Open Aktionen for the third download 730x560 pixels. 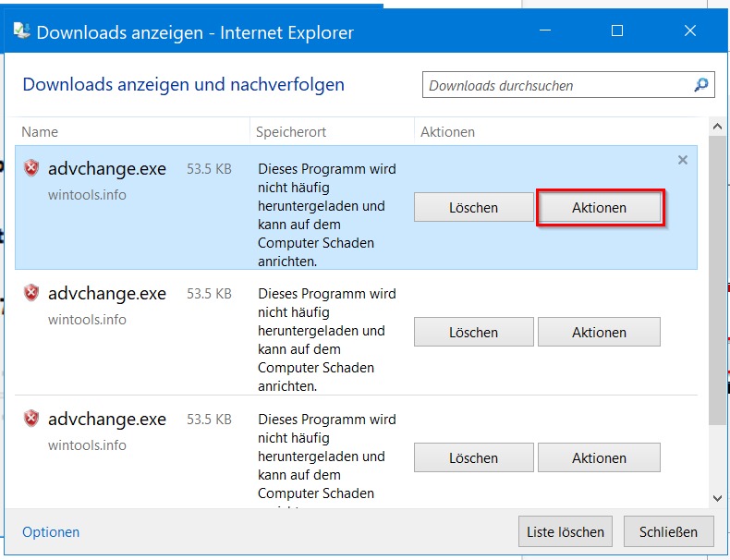[x=599, y=457]
